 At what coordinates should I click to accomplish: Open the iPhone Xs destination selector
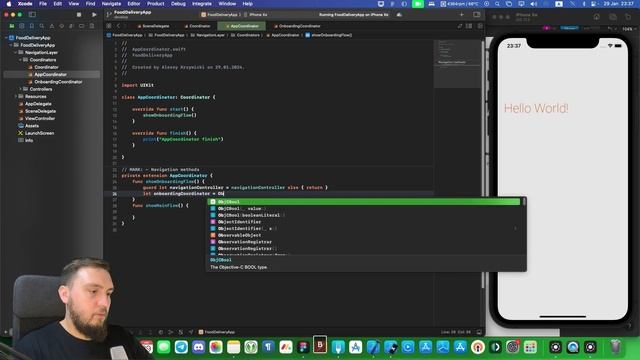point(256,15)
